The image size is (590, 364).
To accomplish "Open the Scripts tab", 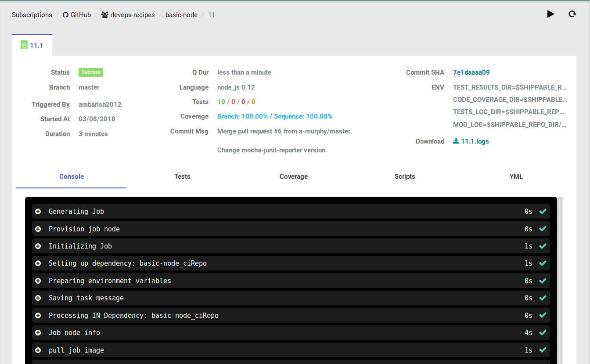I will pyautogui.click(x=405, y=177).
